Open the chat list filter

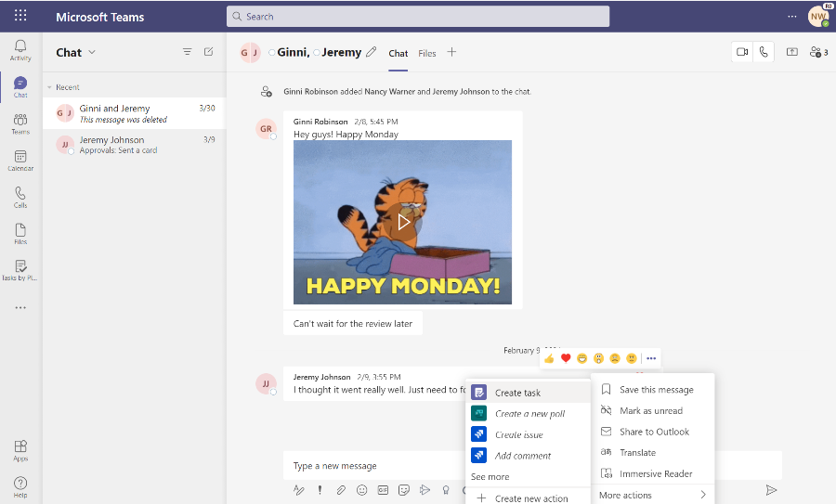click(x=187, y=52)
